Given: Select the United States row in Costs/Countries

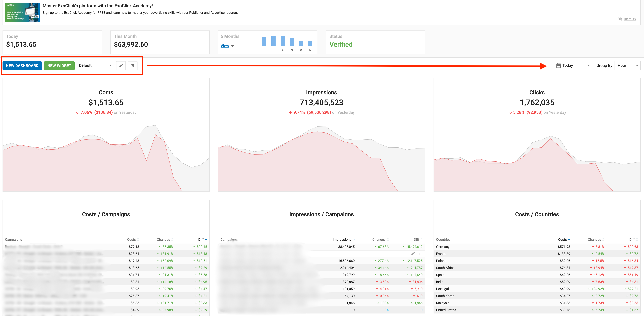Looking at the screenshot, I should pos(446,310).
